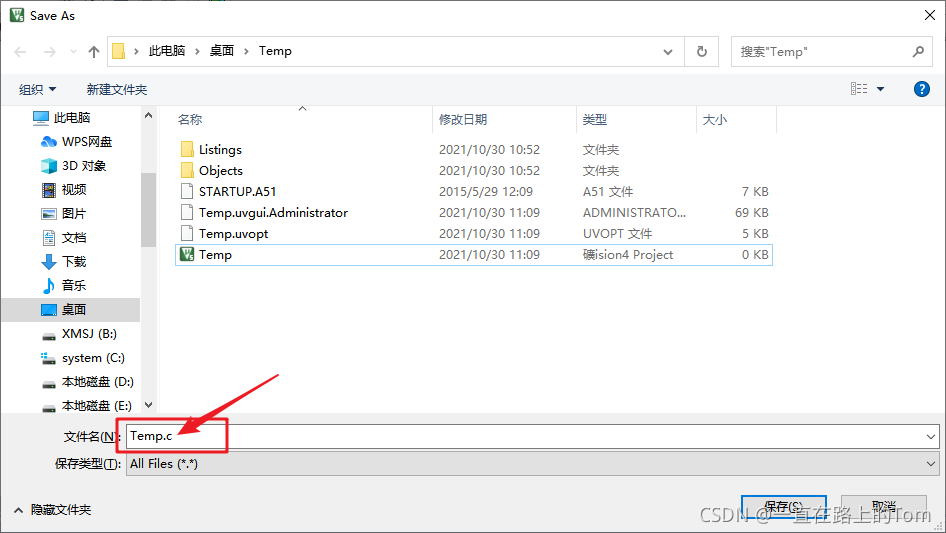Select system (C:) drive
Viewport: 946px width, 533px height.
pyautogui.click(x=82, y=358)
